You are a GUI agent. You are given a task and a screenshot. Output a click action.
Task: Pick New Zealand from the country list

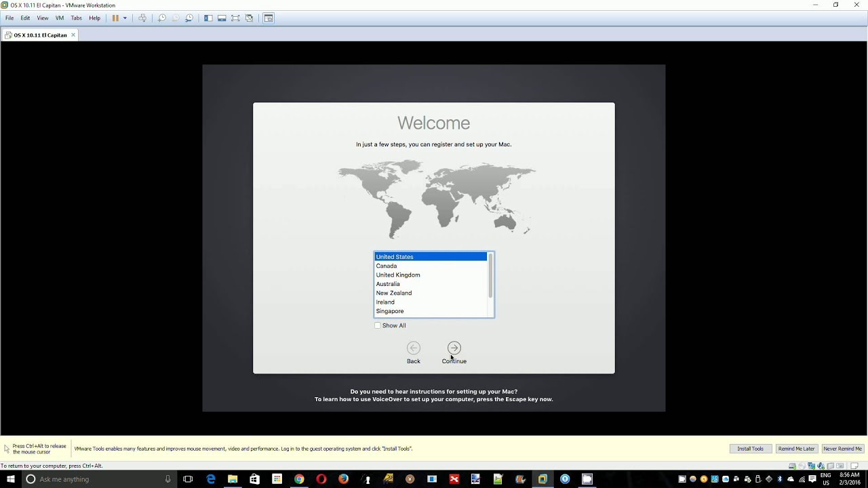coord(431,293)
